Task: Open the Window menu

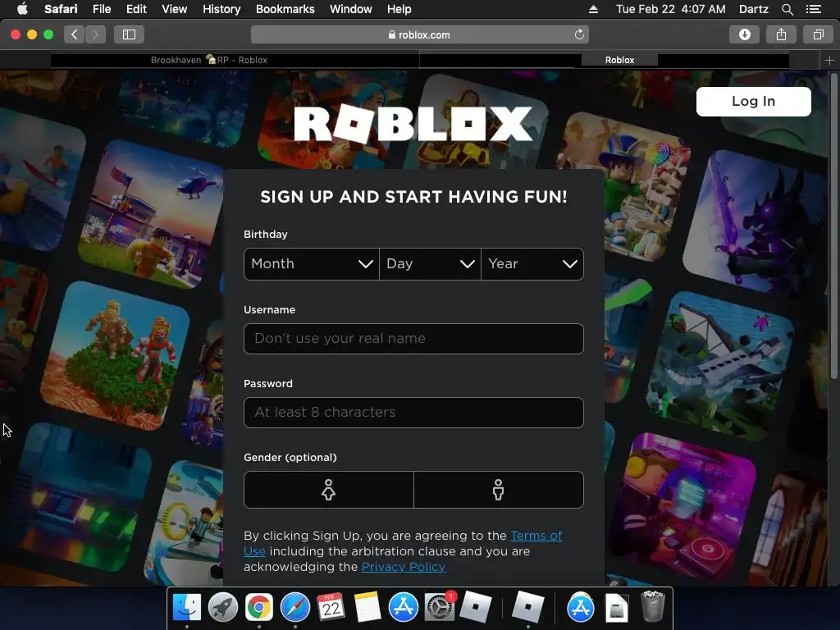Action: coord(350,9)
